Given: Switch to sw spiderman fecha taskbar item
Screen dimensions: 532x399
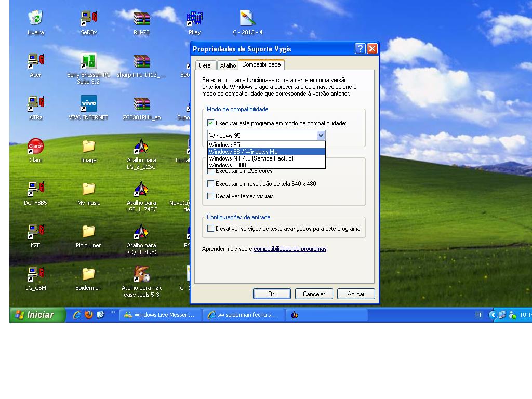Looking at the screenshot, I should pos(243,315).
